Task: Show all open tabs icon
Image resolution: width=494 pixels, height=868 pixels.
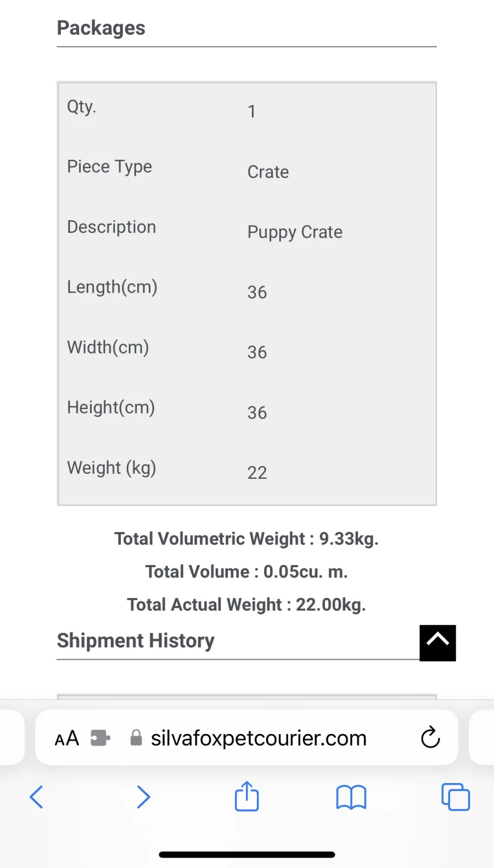Action: 456,797
